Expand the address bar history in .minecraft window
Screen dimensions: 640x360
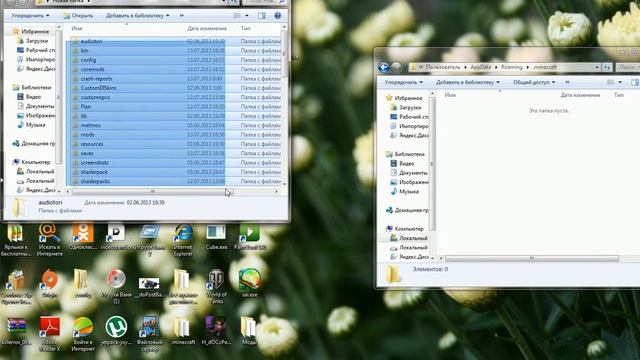pyautogui.click(x=597, y=67)
